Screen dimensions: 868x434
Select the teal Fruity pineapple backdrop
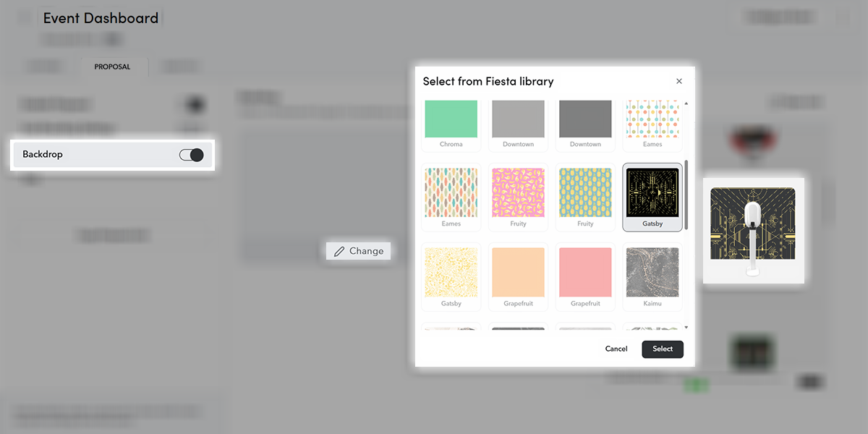click(585, 197)
